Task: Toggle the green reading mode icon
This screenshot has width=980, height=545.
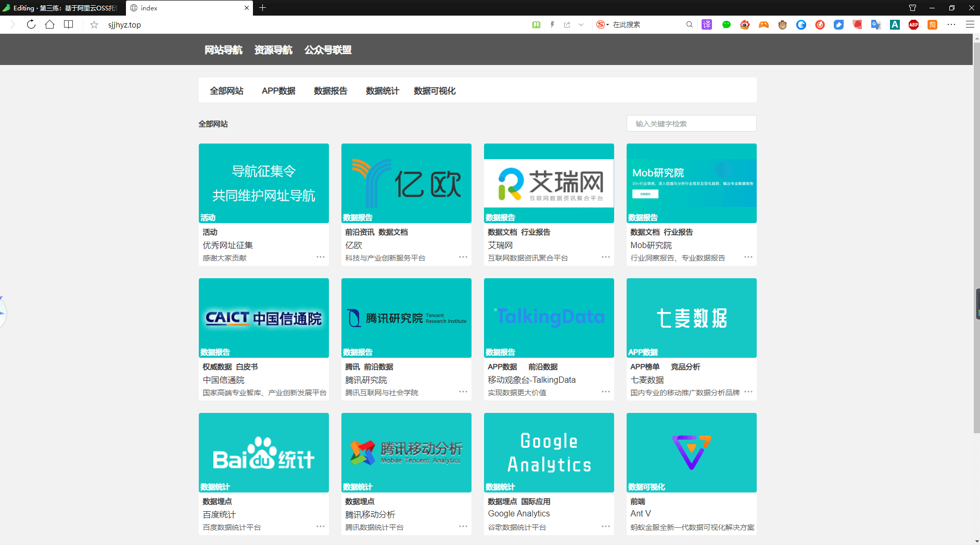Action: pyautogui.click(x=536, y=24)
